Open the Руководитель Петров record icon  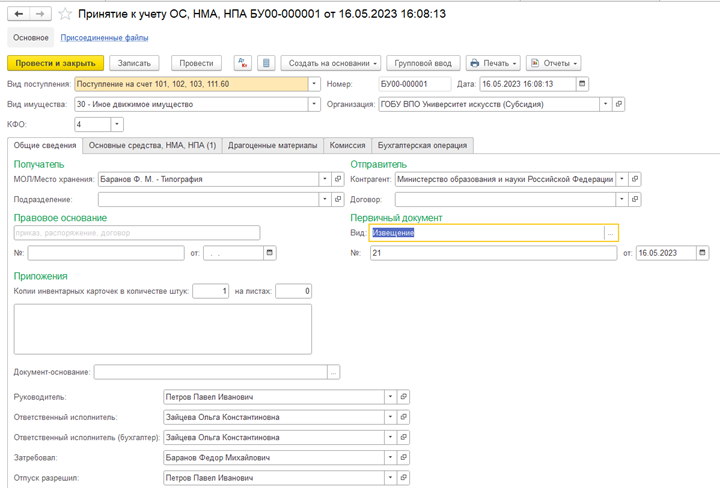(x=403, y=397)
